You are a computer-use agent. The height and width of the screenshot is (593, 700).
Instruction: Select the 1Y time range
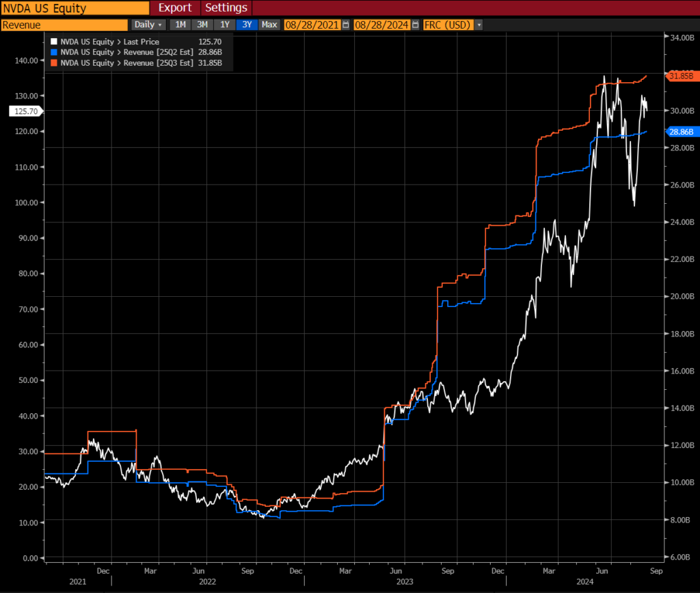pos(224,25)
